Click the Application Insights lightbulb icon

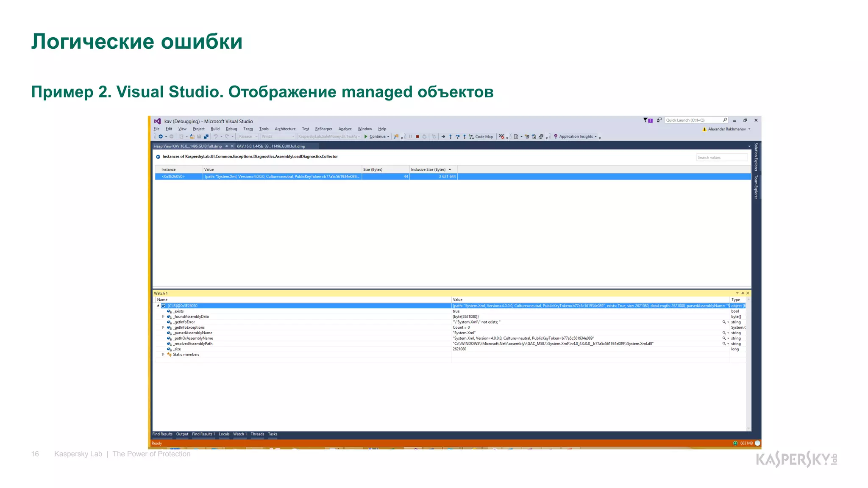(x=556, y=136)
